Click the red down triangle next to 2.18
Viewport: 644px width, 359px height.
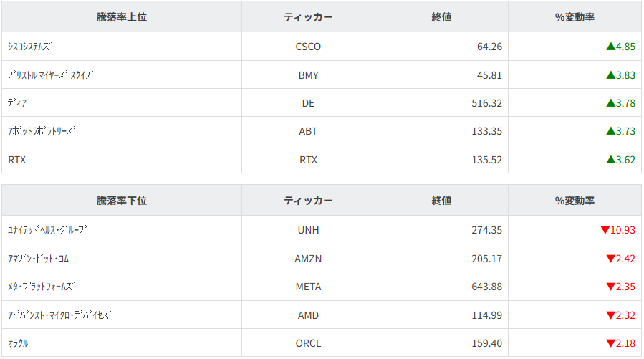coord(610,343)
